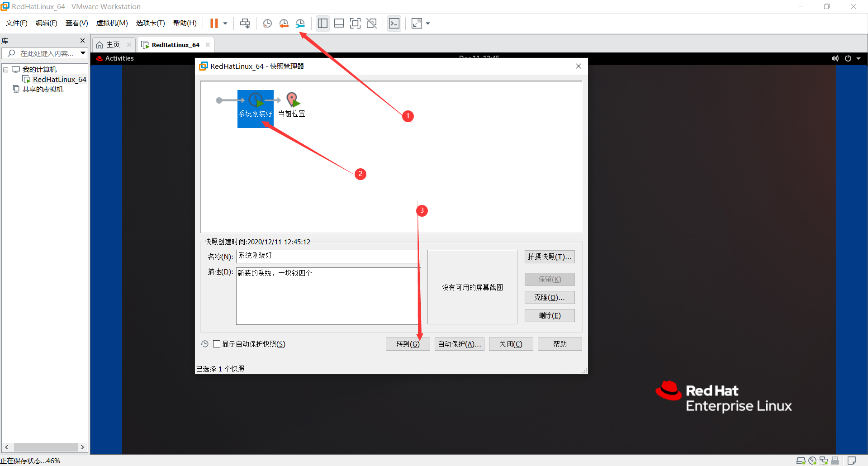Toggle the console view toolbar icon
Image resolution: width=868 pixels, height=466 pixels.
394,24
